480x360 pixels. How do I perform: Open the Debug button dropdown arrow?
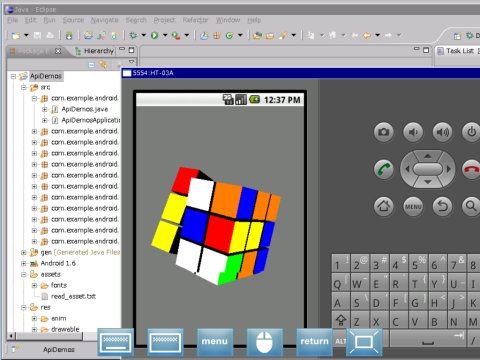[143, 35]
